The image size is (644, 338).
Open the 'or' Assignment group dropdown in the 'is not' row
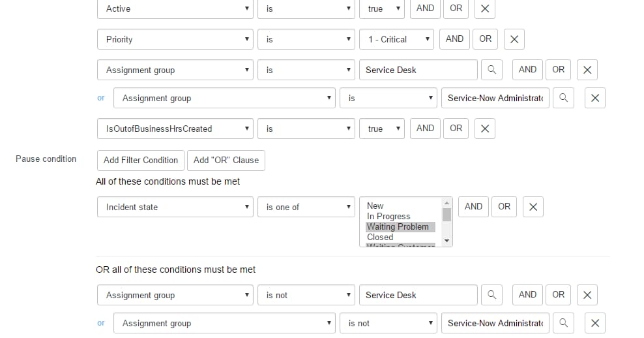coord(224,323)
